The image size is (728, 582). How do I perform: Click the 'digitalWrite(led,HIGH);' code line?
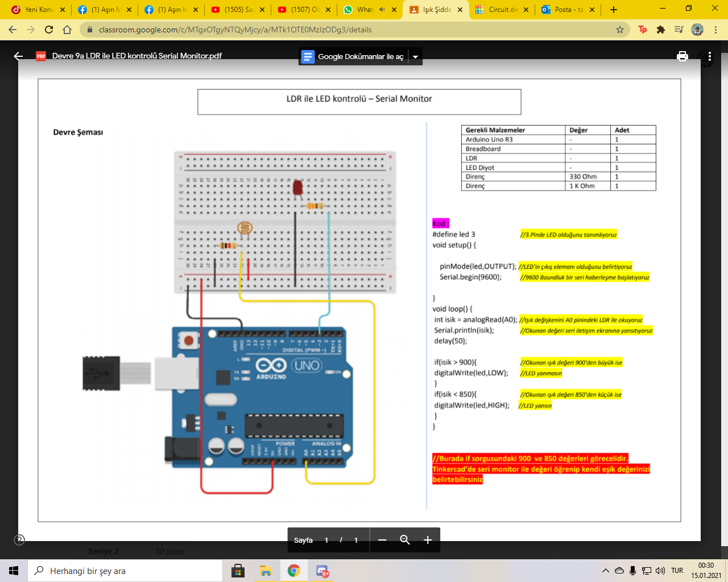coord(471,405)
